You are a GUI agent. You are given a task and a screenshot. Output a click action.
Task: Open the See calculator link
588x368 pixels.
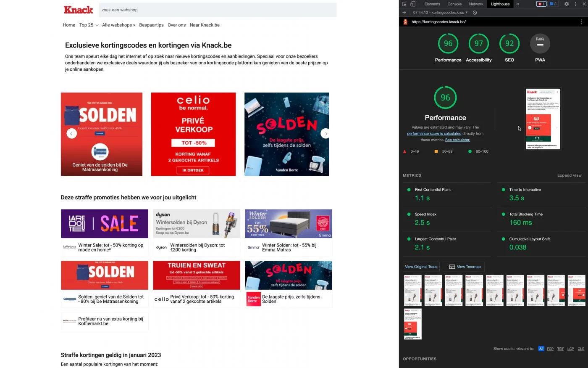click(457, 140)
